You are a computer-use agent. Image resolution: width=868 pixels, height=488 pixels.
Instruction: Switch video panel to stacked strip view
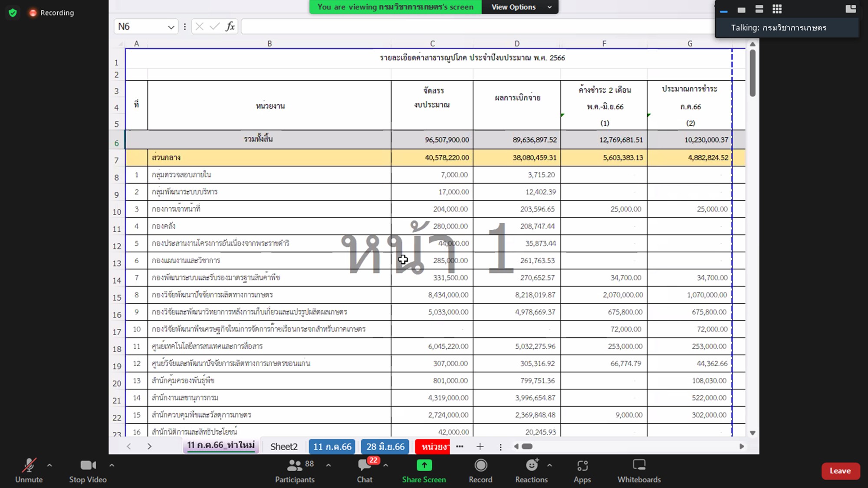tap(759, 9)
